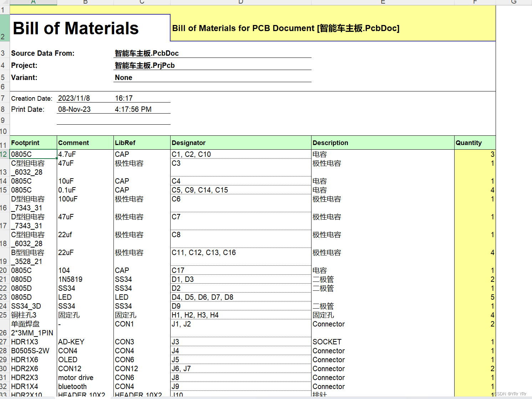Click the 智能车主板.PrjPcb project value cell
Screen dimensions: 532x399
212,65
